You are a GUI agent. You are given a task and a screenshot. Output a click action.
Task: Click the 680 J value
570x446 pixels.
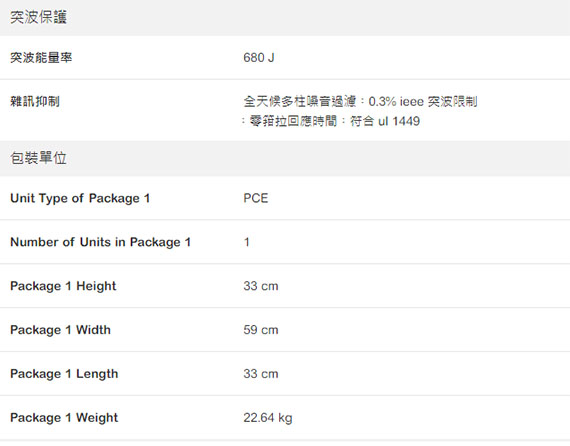259,57
